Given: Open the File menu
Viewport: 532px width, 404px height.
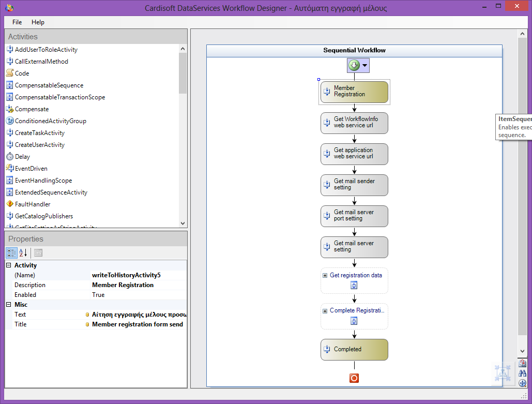Looking at the screenshot, I should click(x=17, y=22).
